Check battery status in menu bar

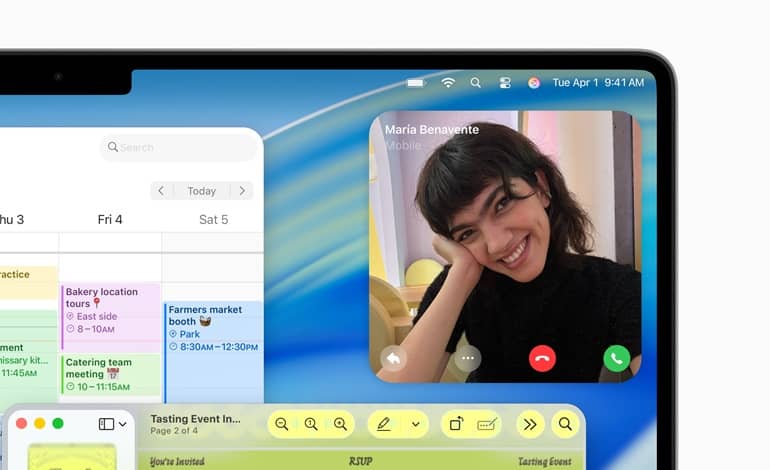pos(415,83)
